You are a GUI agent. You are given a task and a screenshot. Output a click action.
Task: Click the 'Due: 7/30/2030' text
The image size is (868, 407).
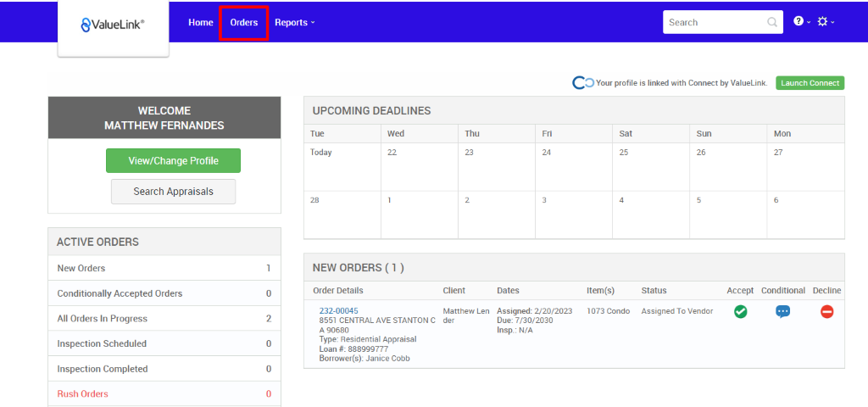(x=525, y=321)
